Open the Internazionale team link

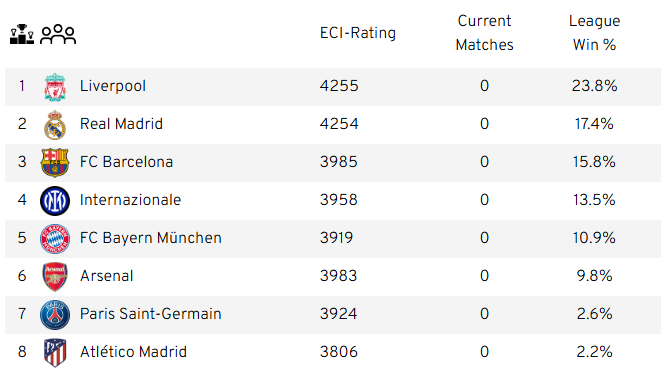pyautogui.click(x=130, y=200)
